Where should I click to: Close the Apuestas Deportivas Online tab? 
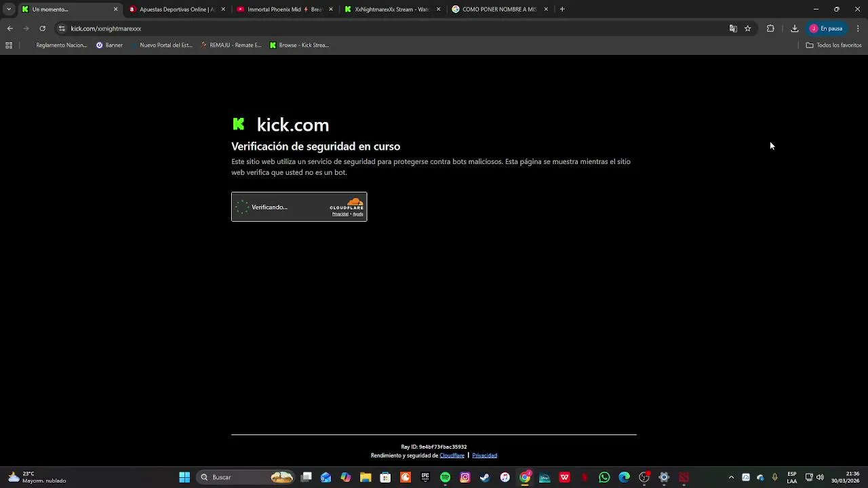[223, 9]
